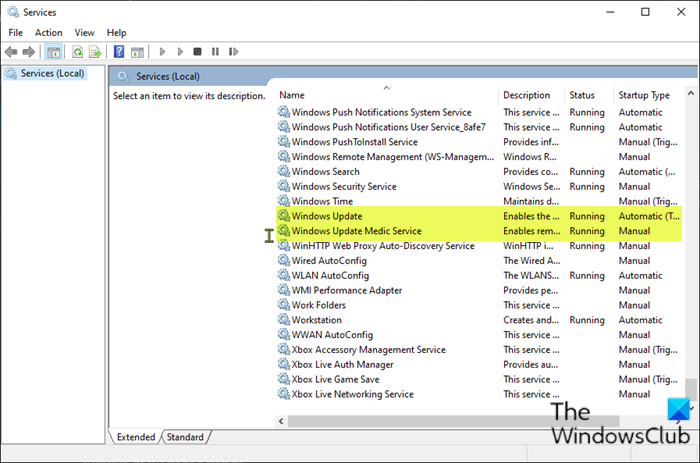The image size is (700, 463).
Task: Click the Refresh toolbar icon
Action: (78, 52)
